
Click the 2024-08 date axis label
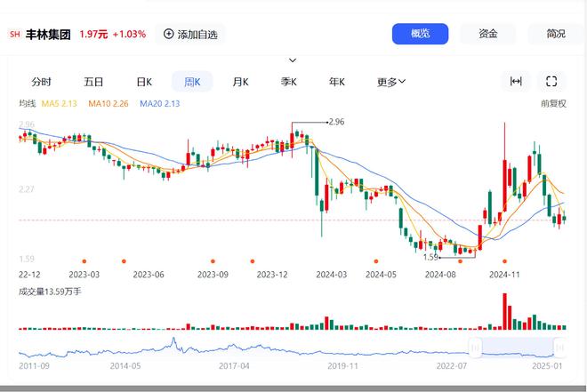440,275
